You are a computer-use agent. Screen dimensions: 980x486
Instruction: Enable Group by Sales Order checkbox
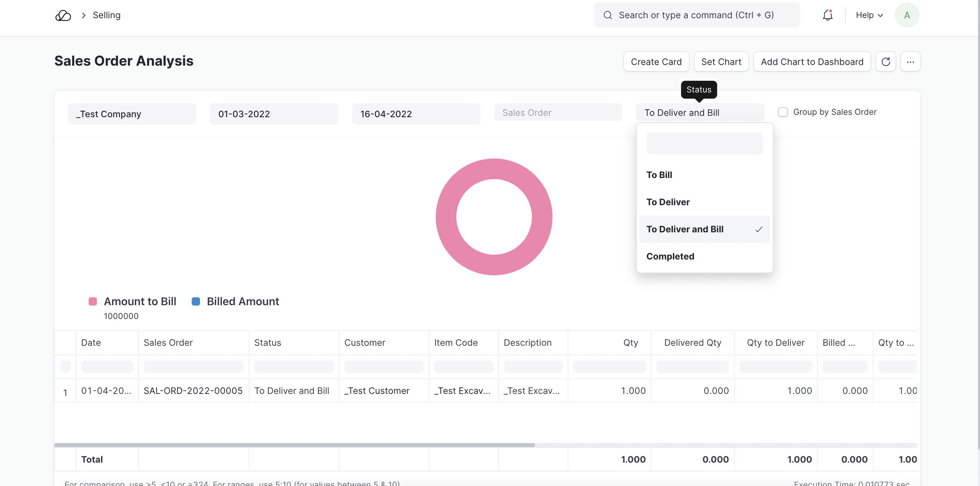pos(782,112)
